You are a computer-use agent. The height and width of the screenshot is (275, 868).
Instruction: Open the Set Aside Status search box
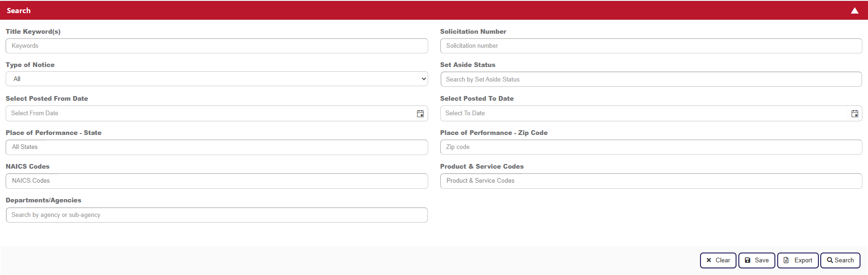[x=650, y=80]
